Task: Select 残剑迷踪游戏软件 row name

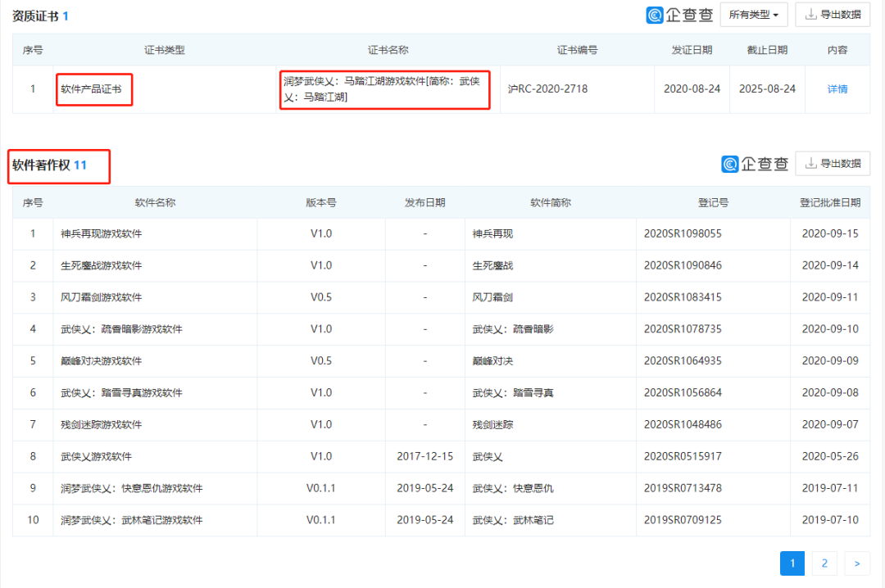Action: (x=101, y=424)
